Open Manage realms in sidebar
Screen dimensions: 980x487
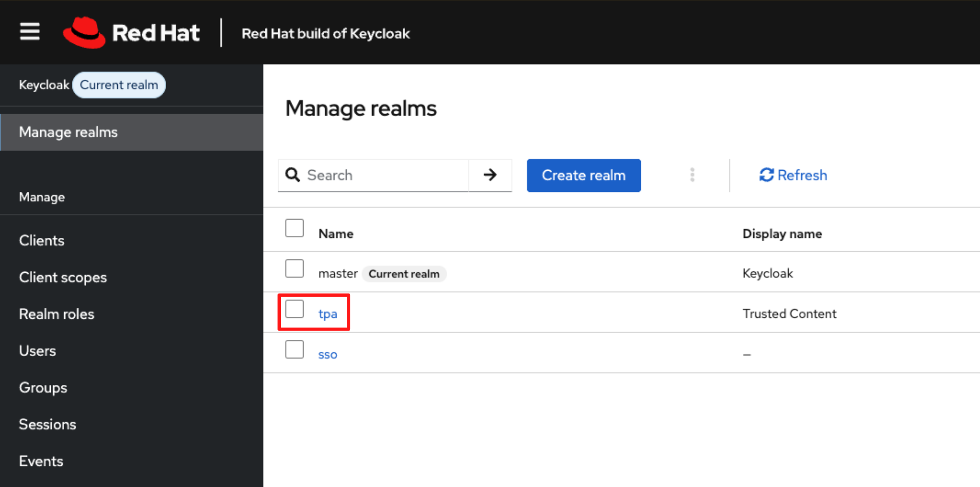pyautogui.click(x=68, y=132)
